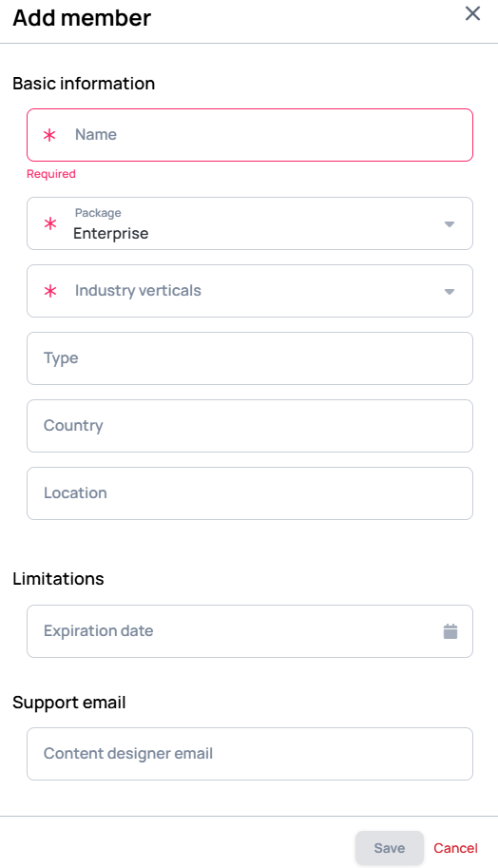Click the red asterisk beside Name
Viewport: 498px width, 868px height.
point(49,135)
